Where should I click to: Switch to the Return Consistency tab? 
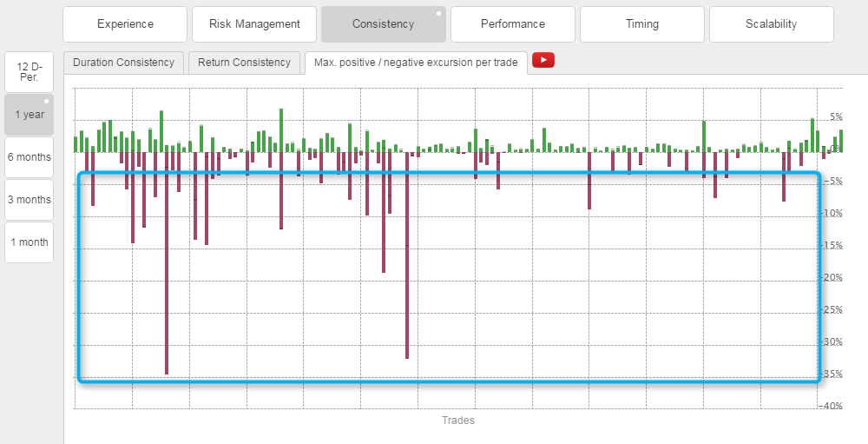244,63
